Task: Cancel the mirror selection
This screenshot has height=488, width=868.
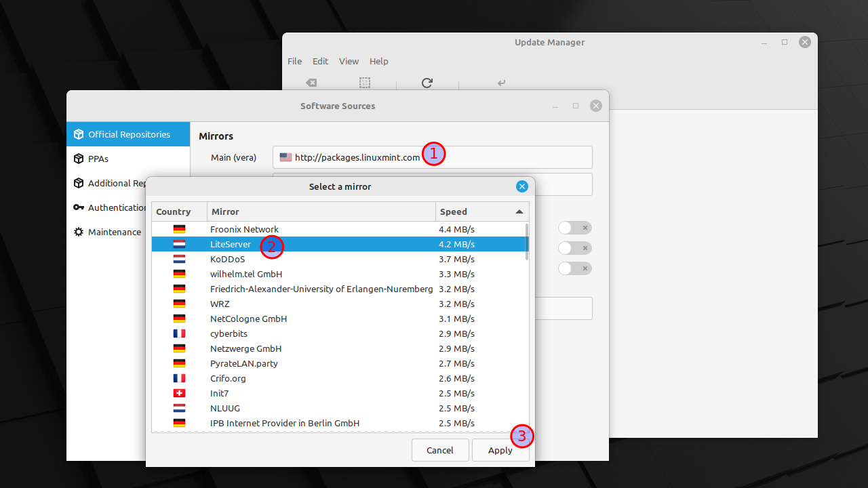Action: click(440, 450)
